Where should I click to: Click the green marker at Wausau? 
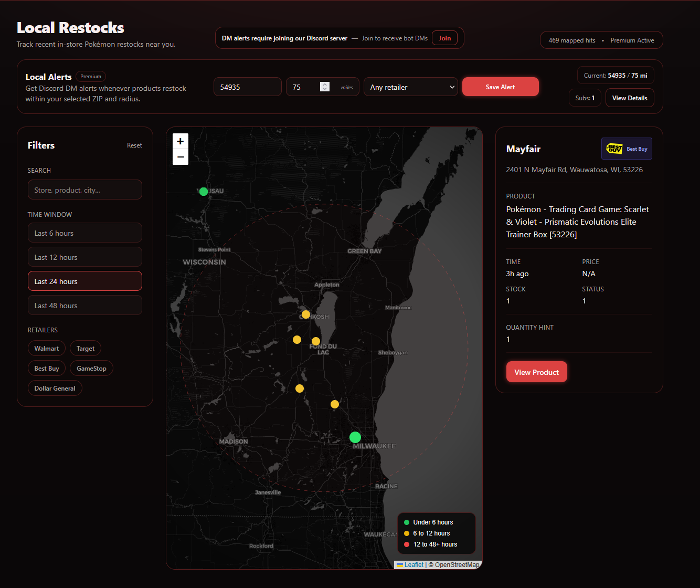[x=204, y=192]
